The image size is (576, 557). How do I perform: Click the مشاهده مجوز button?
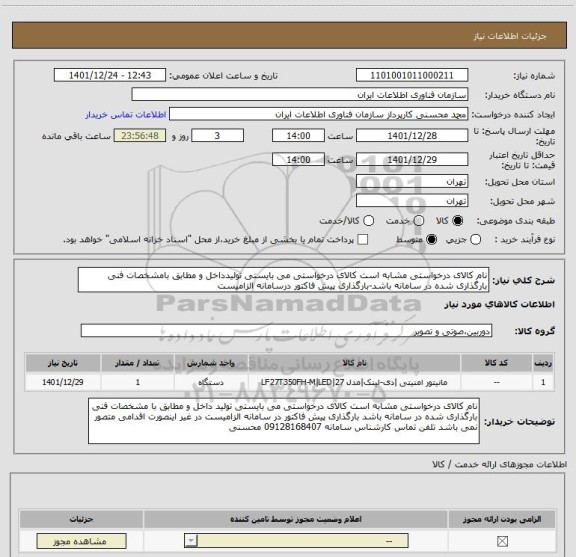(82, 541)
